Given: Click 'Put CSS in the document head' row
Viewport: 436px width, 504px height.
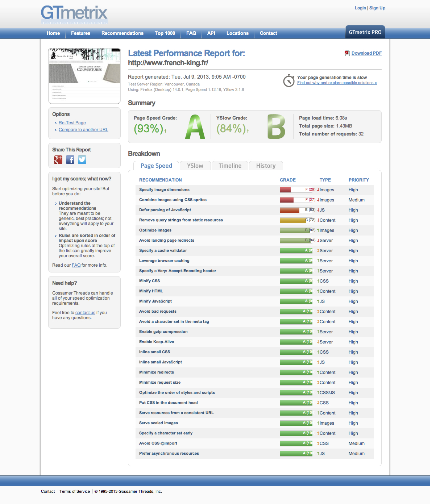Looking at the screenshot, I should [x=255, y=403].
